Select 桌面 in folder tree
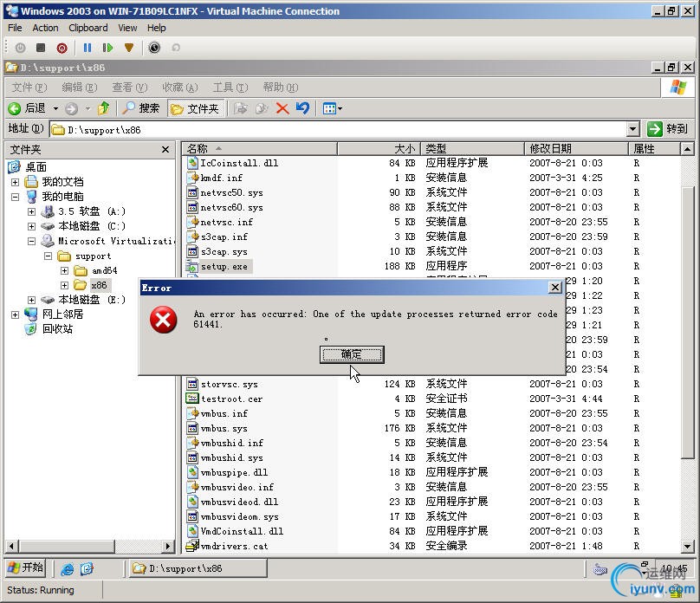This screenshot has height=603, width=700. [x=36, y=167]
